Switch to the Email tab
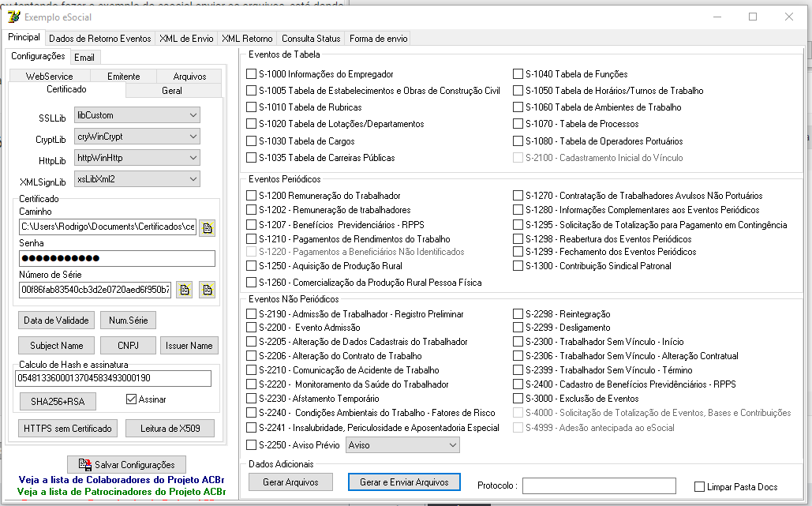Screen dimensions: 812x506 click(x=84, y=58)
